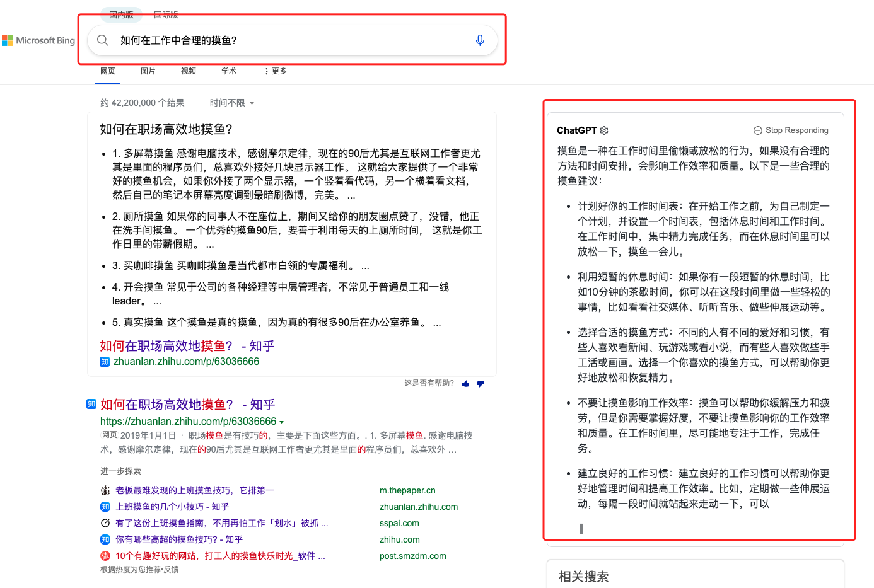Click icon beside 有了这份上班摸鱼指南
The width and height of the screenshot is (874, 588).
(105, 523)
